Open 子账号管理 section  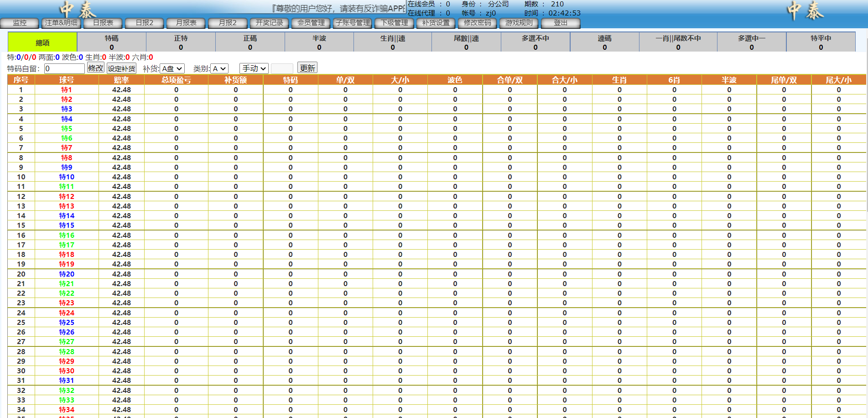point(353,23)
